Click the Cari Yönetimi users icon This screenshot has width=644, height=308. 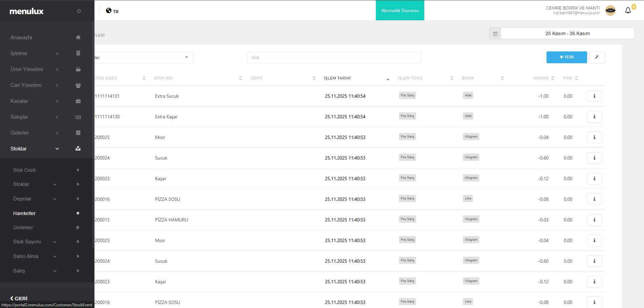click(78, 85)
